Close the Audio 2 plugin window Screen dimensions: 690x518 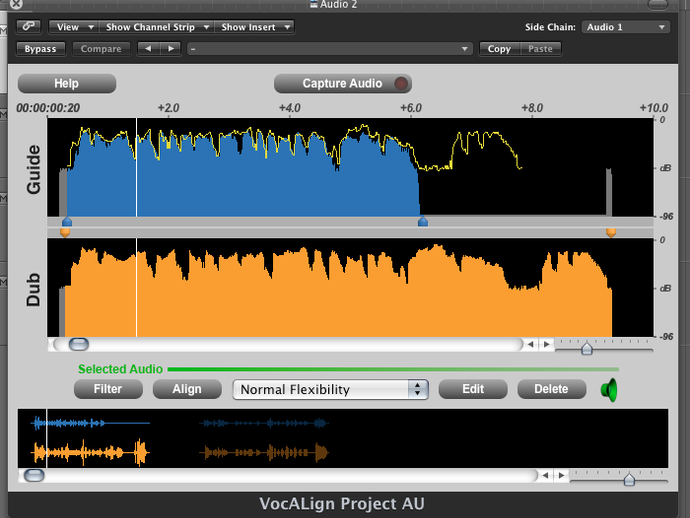pos(16,4)
